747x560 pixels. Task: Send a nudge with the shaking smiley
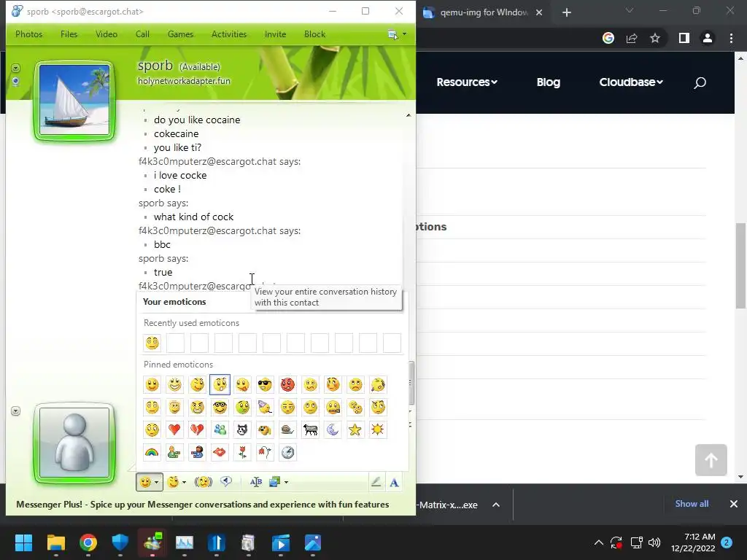[x=204, y=482]
